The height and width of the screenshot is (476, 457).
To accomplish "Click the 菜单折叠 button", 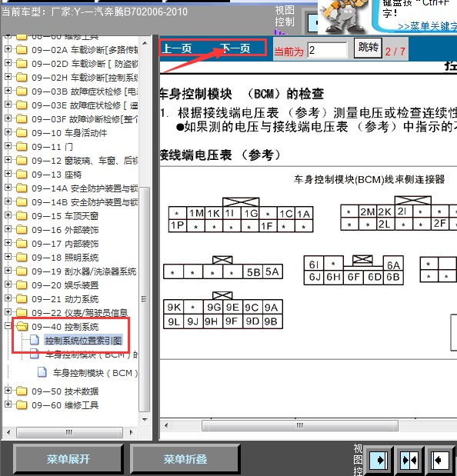I will point(185,459).
